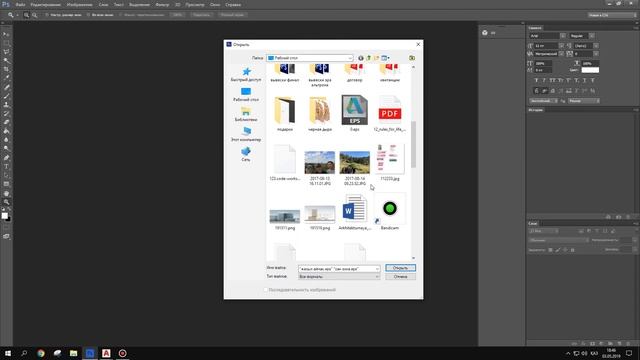This screenshot has height=360, width=640.
Task: Open the font family dropdown
Action: pos(562,36)
